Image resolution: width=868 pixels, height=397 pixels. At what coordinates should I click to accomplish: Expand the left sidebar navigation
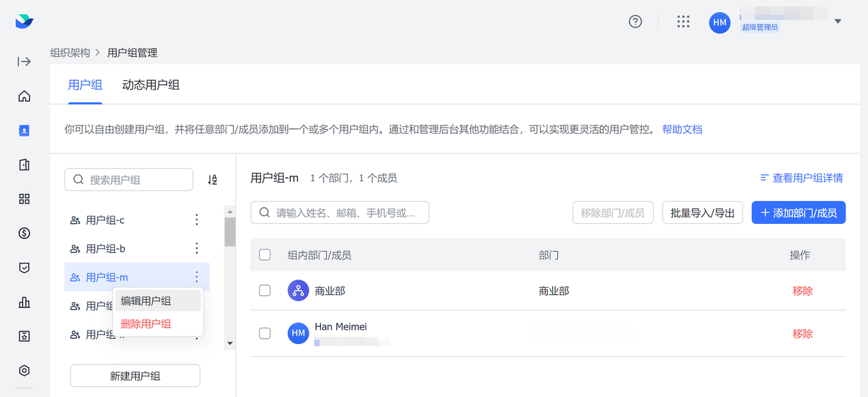pyautogui.click(x=24, y=62)
